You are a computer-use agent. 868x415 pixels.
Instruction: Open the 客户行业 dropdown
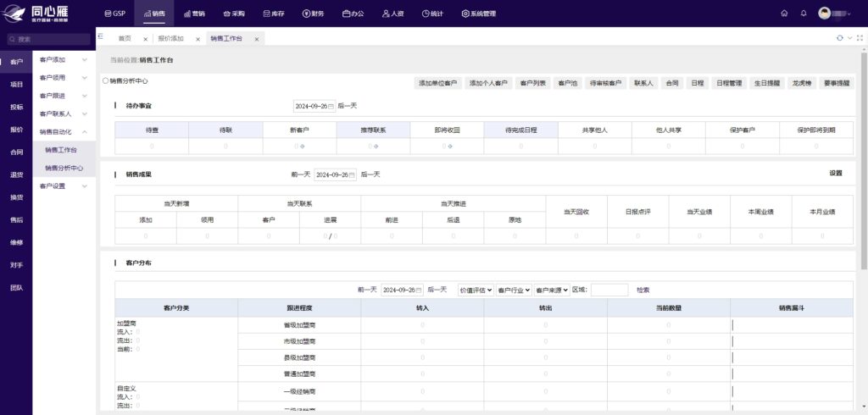click(x=515, y=290)
